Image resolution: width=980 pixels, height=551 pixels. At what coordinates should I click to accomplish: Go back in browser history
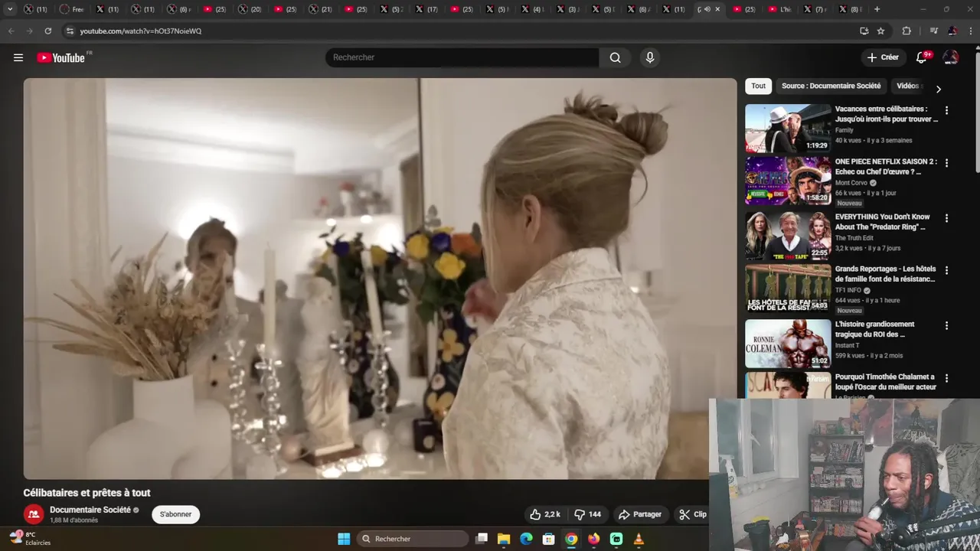click(11, 31)
